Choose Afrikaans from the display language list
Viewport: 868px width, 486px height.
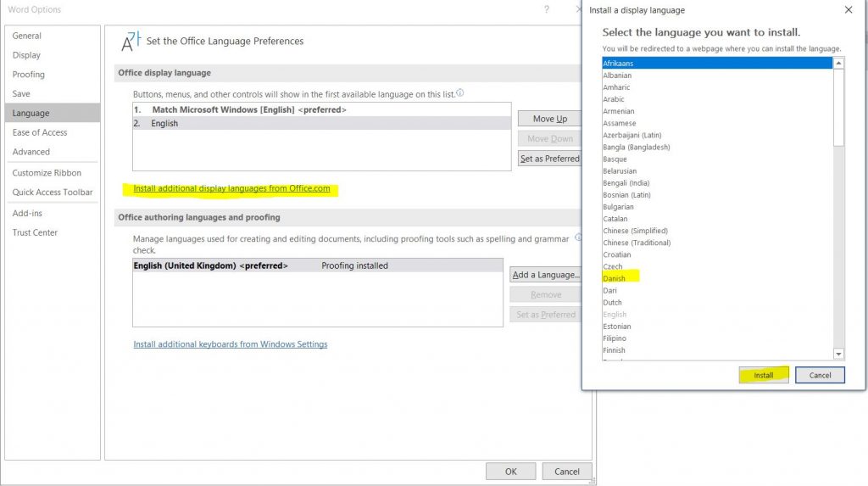(x=618, y=64)
